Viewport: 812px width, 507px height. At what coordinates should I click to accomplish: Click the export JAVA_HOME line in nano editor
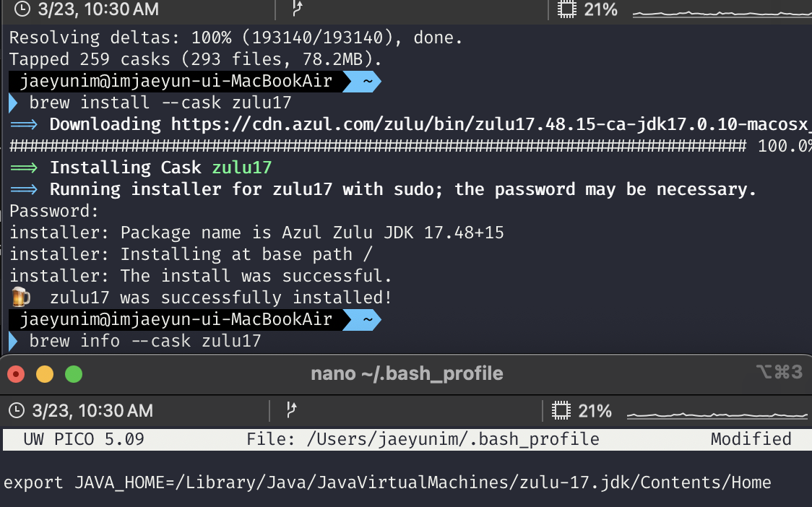[x=387, y=482]
